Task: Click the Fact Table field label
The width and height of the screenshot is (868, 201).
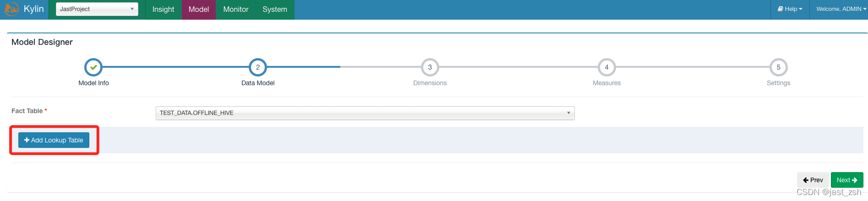Action: click(27, 111)
